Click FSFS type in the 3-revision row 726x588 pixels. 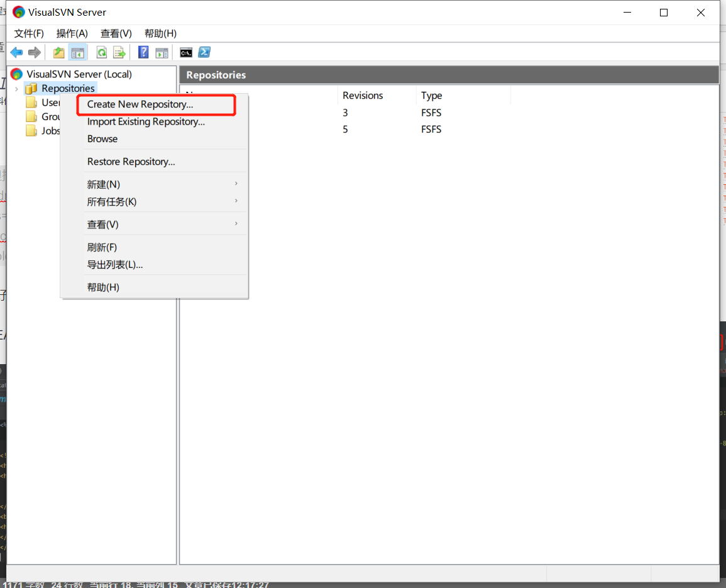pos(431,113)
